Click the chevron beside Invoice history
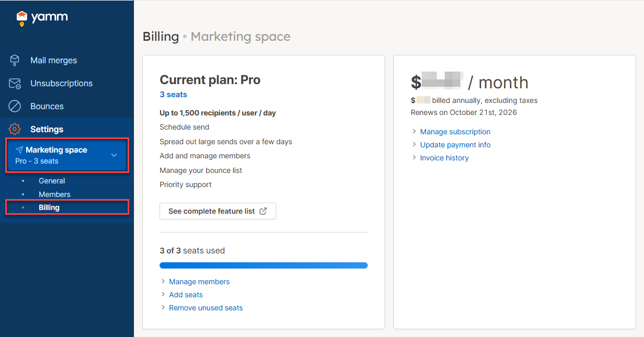Viewport: 644px width, 337px height. (x=414, y=157)
